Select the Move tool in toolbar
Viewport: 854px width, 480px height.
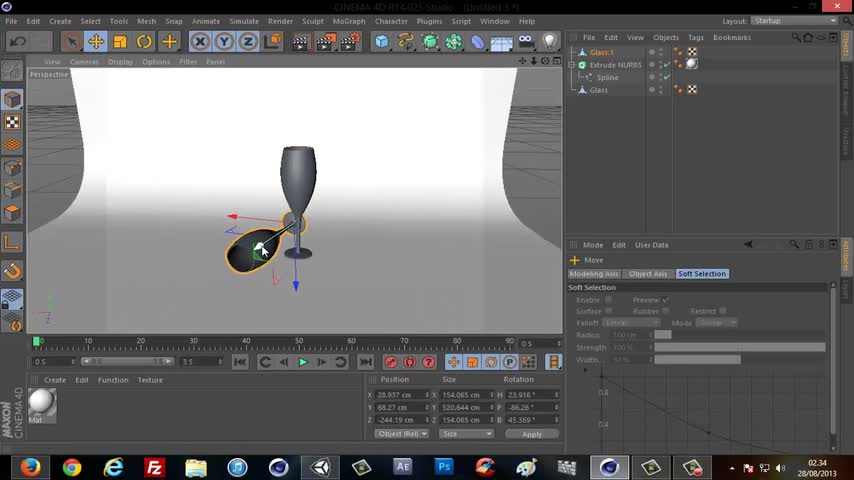click(96, 41)
